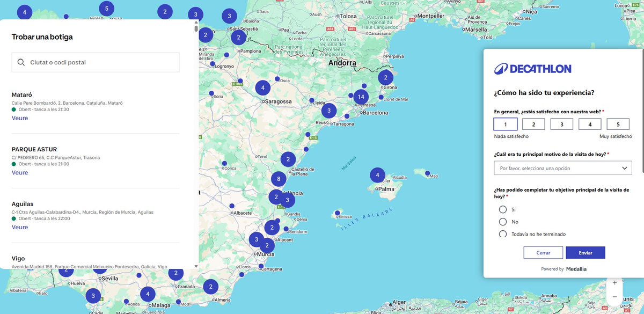The width and height of the screenshot is (644, 314).
Task: Choose 'Todavía no he terminado' radio option
Action: click(x=503, y=234)
